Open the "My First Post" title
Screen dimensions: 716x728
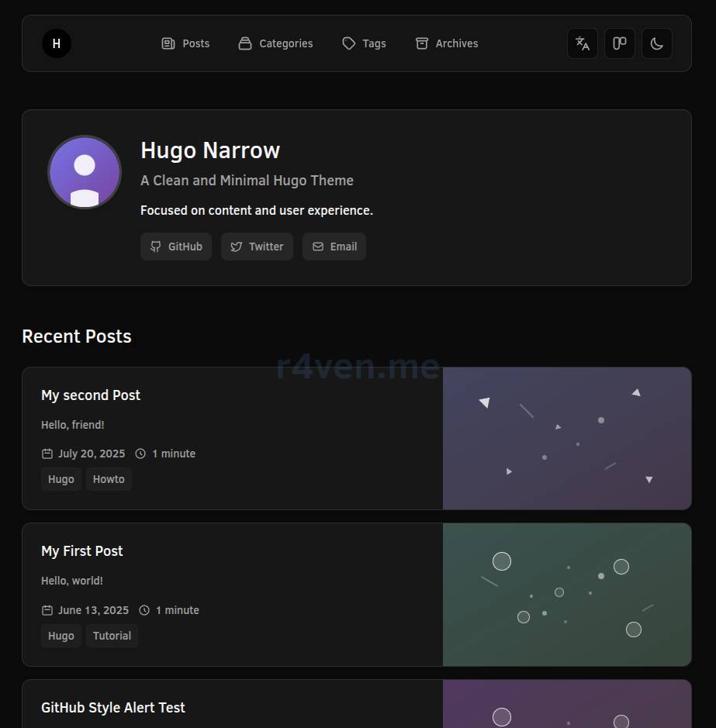[x=82, y=551]
